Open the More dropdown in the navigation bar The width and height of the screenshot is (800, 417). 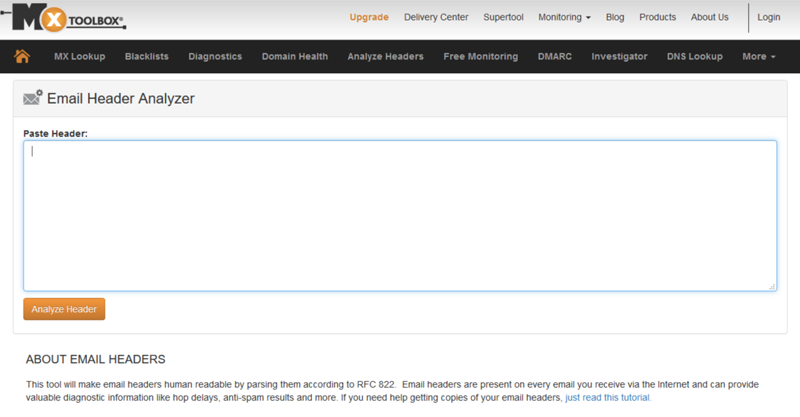[759, 57]
